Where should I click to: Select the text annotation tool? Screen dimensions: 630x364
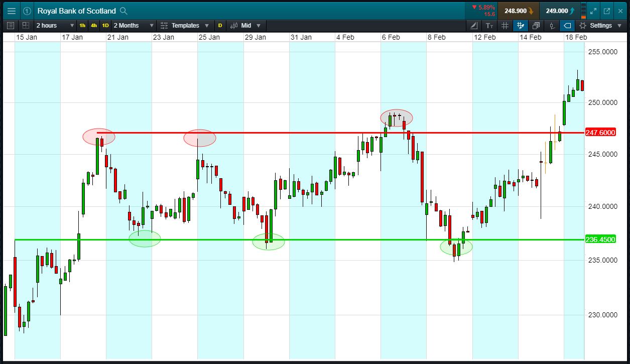point(489,26)
